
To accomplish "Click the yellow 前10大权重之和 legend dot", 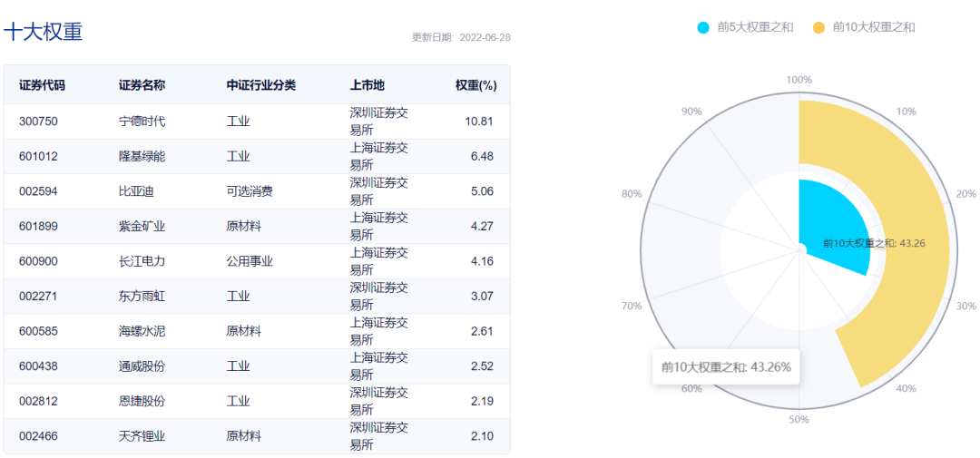I will tap(819, 27).
